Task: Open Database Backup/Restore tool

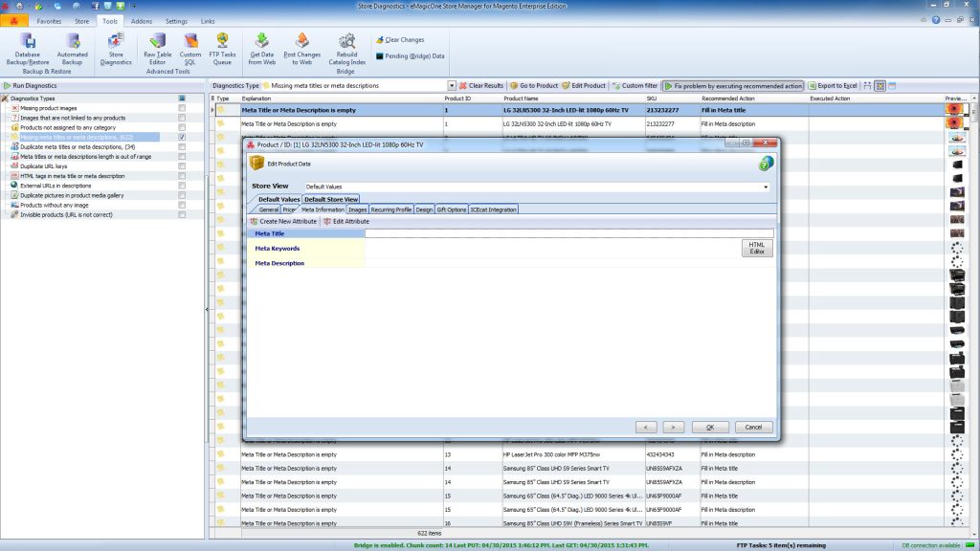Action: 28,48
